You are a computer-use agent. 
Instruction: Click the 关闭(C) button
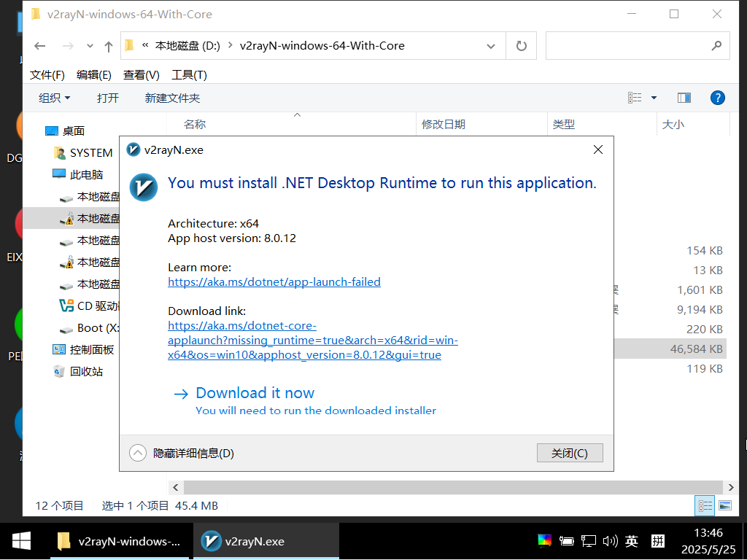[570, 454]
